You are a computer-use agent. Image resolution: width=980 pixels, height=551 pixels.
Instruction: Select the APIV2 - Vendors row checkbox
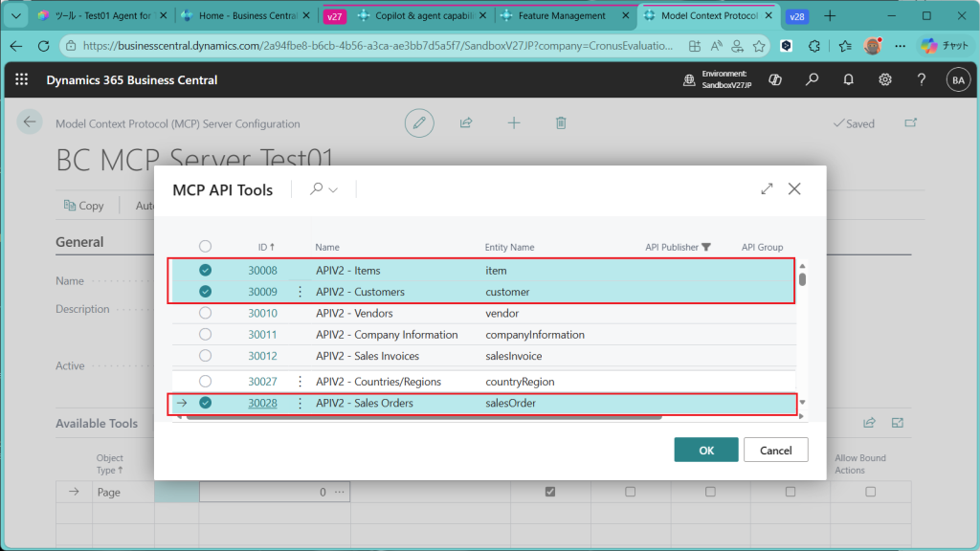(x=205, y=313)
